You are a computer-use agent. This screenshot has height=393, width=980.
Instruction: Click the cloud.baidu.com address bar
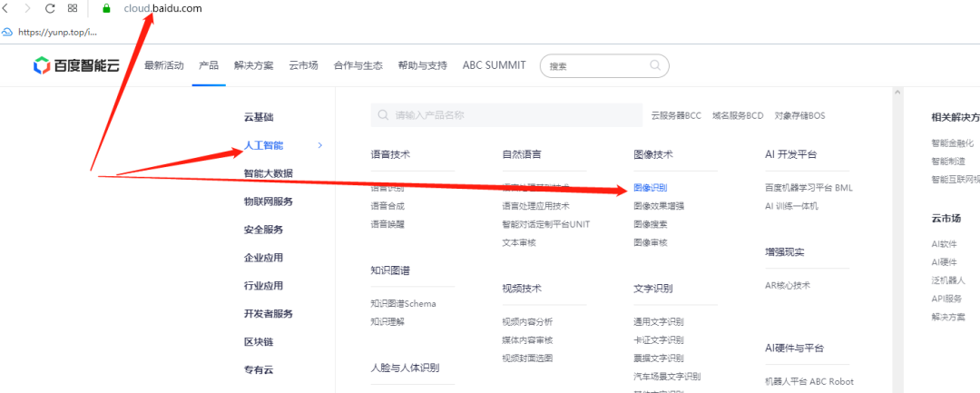(x=163, y=9)
